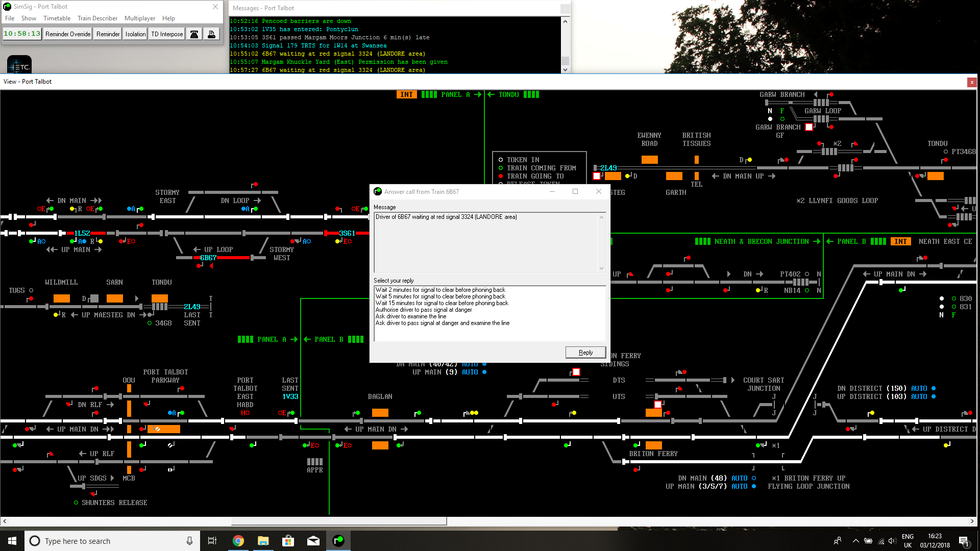
Task: Open the People icon in the system tray
Action: click(837, 541)
